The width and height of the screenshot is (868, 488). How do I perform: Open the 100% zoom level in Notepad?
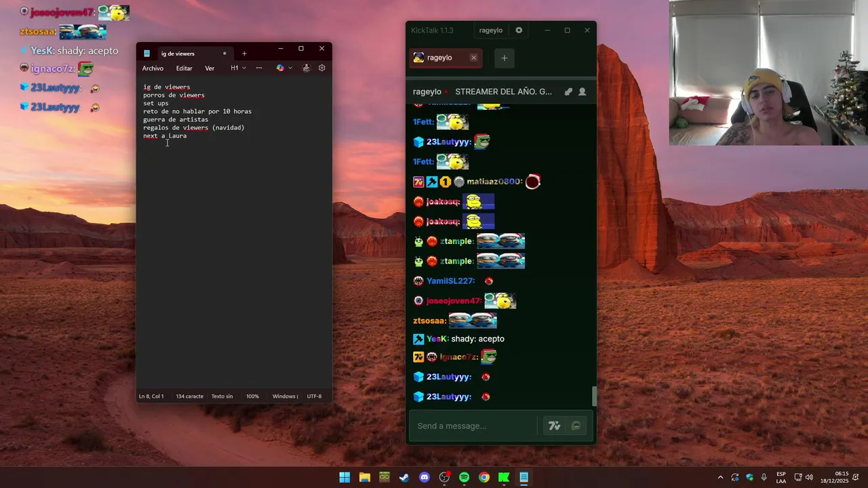pos(252,396)
